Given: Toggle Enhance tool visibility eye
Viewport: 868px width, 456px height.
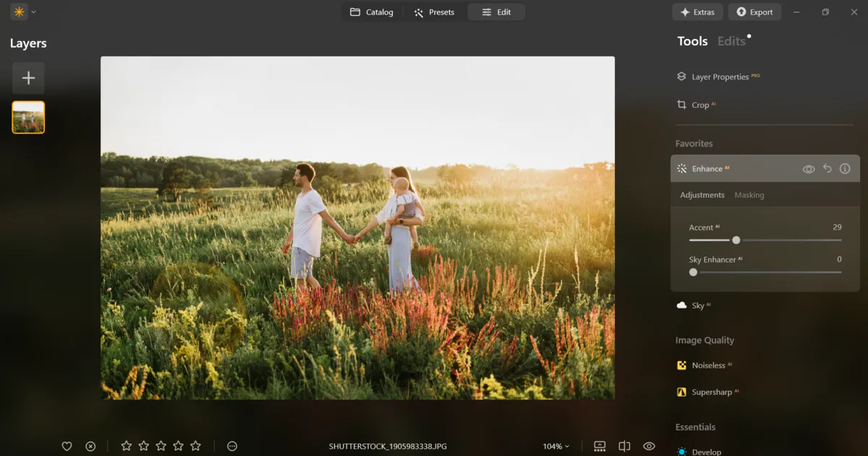Looking at the screenshot, I should 809,169.
